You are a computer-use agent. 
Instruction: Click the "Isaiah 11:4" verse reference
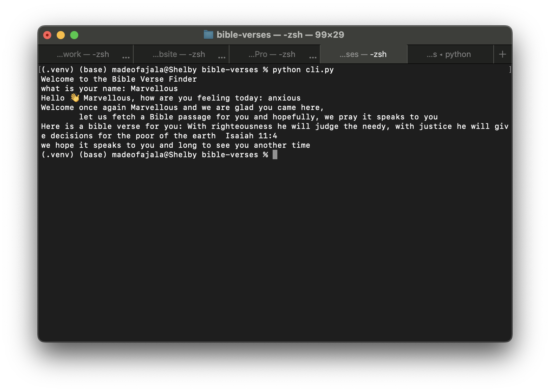click(251, 136)
